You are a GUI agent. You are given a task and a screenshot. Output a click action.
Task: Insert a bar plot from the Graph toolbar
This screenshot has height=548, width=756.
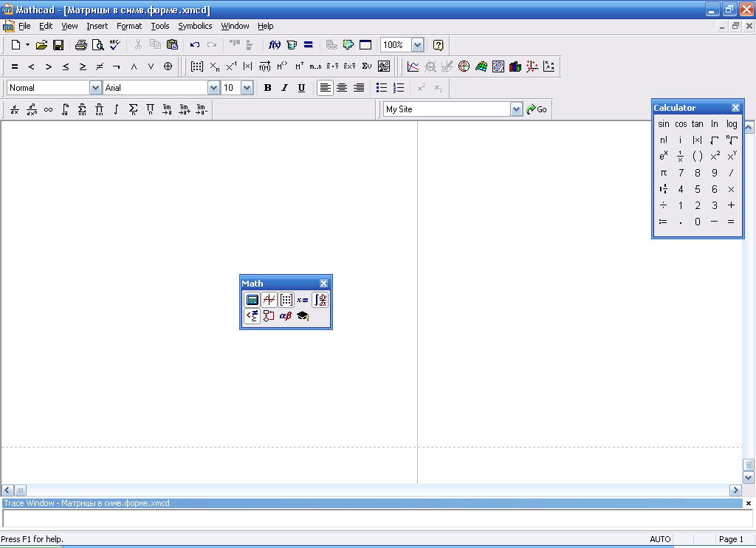pyautogui.click(x=515, y=66)
